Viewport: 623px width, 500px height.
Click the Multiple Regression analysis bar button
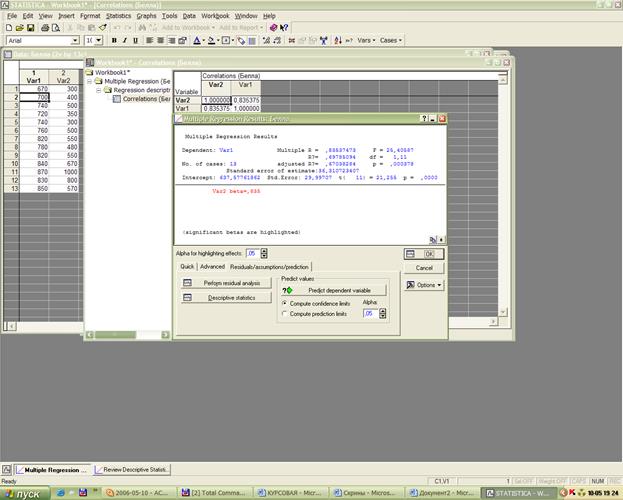click(x=52, y=470)
